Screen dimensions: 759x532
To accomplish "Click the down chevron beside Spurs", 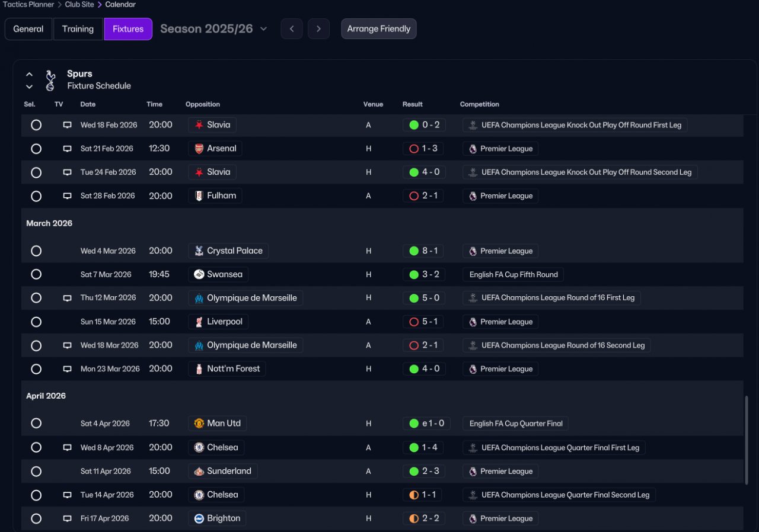I will [29, 86].
